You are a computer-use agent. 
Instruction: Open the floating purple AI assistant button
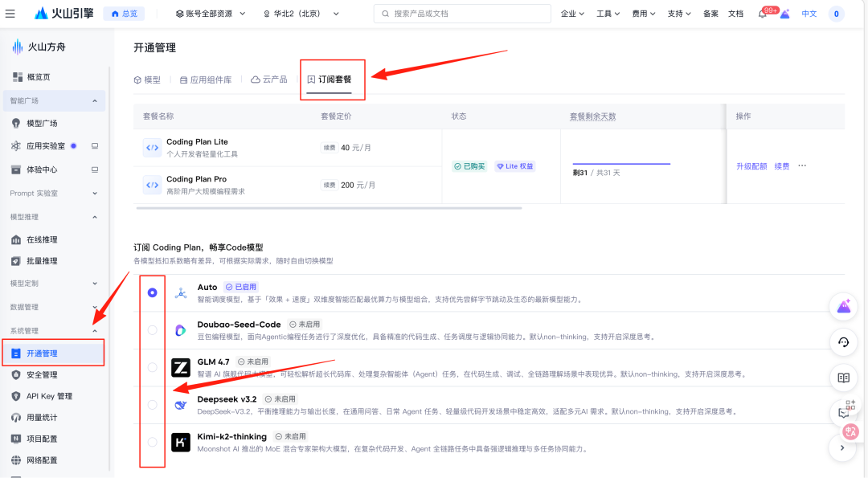tap(844, 307)
